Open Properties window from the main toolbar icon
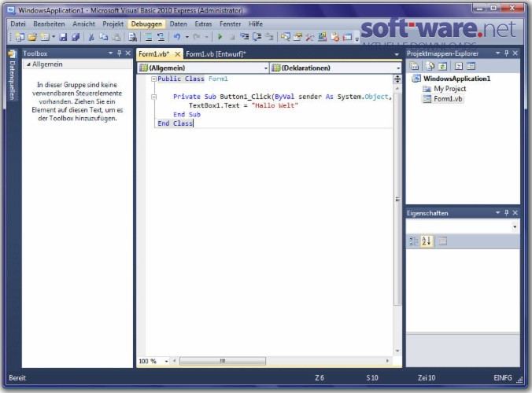532x393 pixels. coord(297,37)
